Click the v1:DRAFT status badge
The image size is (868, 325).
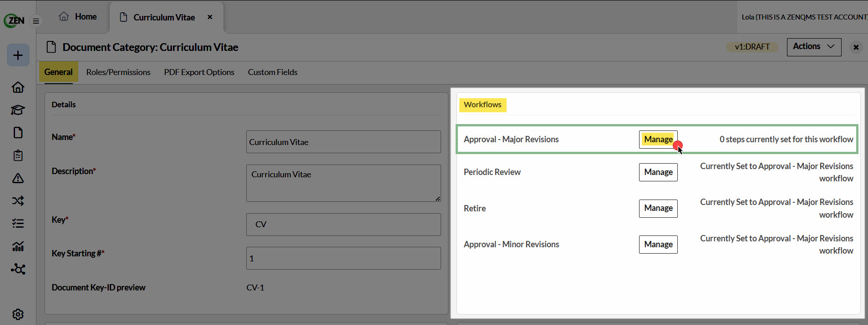(x=752, y=47)
